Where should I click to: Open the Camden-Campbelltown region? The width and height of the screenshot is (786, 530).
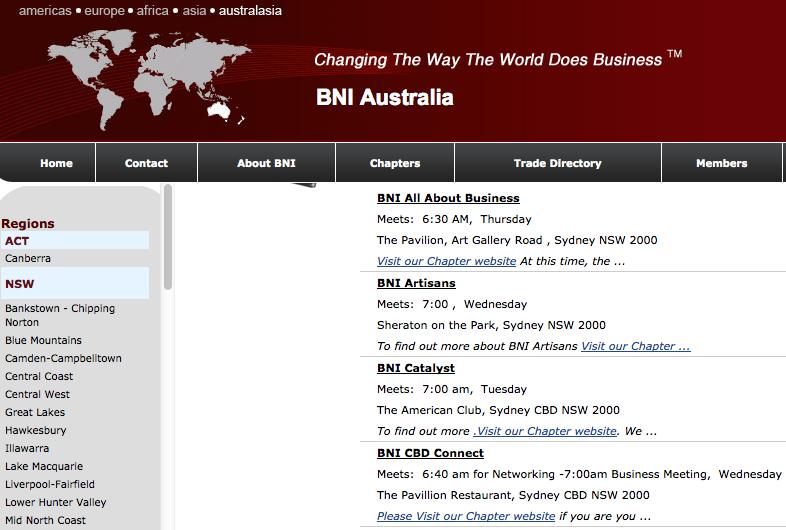coord(63,358)
